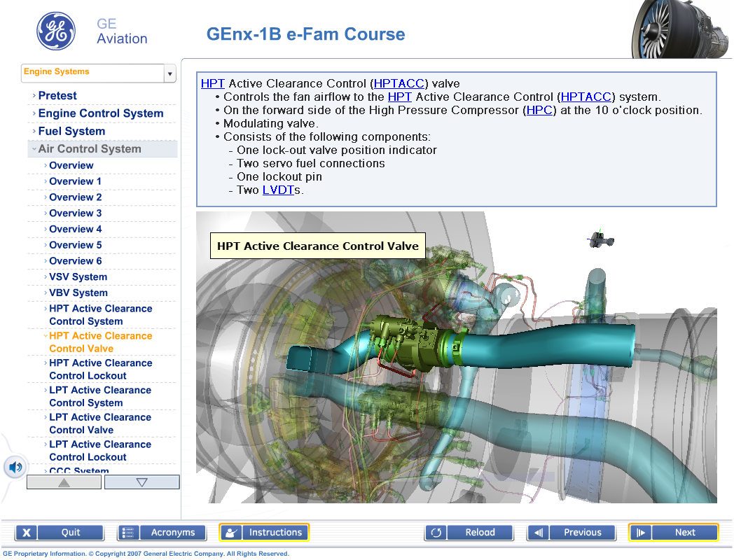The width and height of the screenshot is (734, 560).
Task: Open the Overview 2 lesson
Action: (x=76, y=197)
